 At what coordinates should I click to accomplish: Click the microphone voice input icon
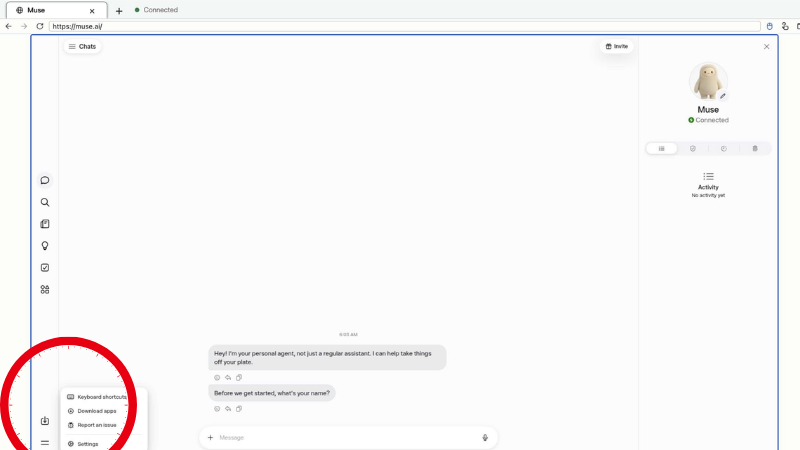pyautogui.click(x=485, y=438)
